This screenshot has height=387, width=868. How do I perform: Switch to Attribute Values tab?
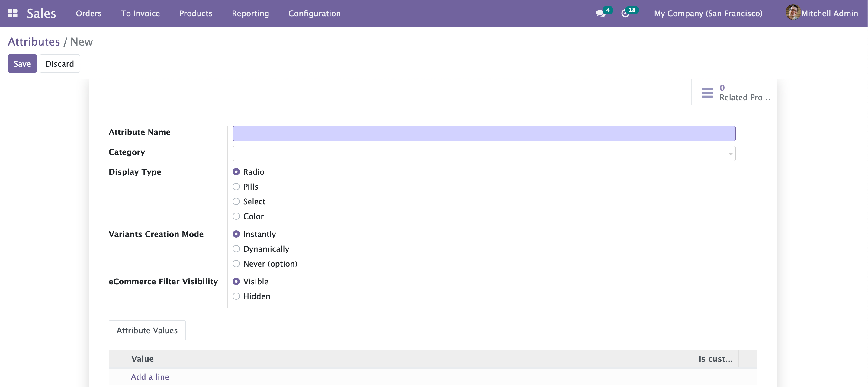[147, 331]
